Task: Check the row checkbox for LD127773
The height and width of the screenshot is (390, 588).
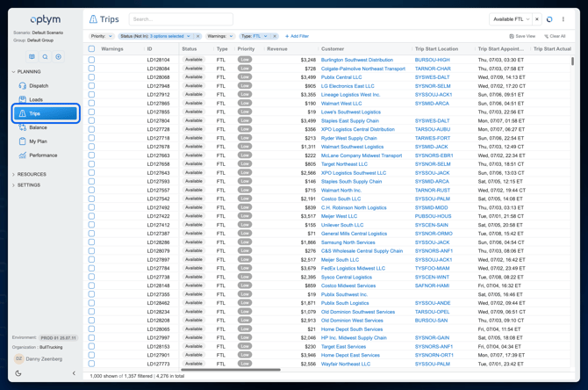Action: click(91, 364)
